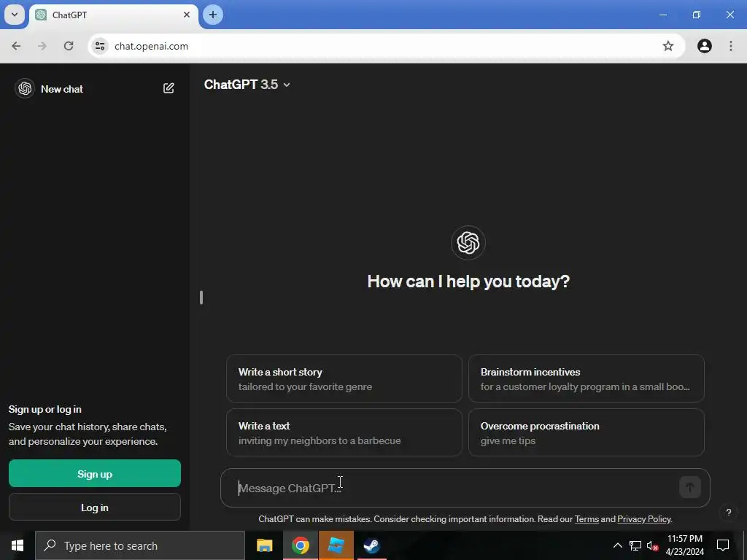Open the taskbar clock and date

point(684,545)
